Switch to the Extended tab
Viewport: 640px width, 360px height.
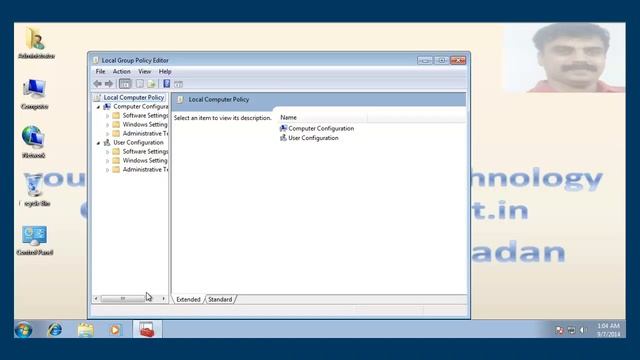click(188, 299)
